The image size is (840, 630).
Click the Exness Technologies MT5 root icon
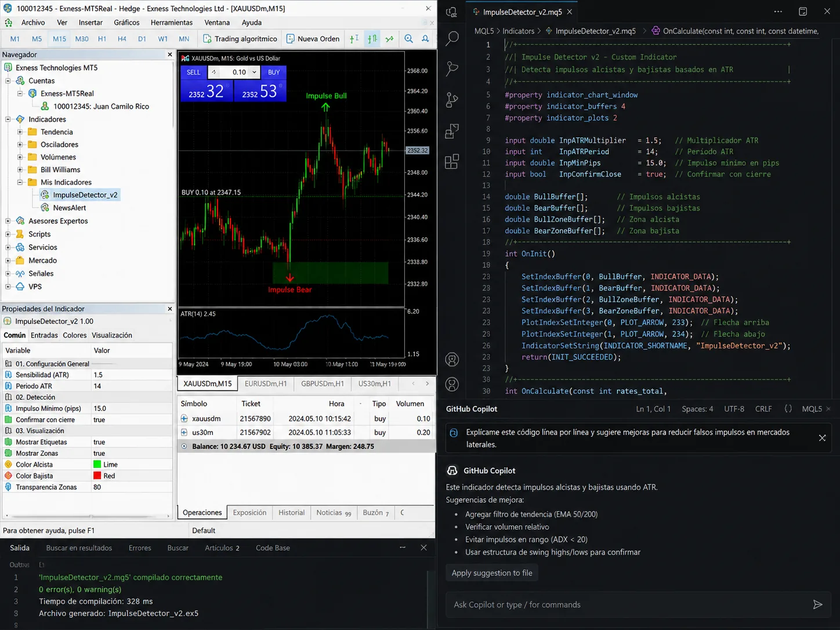8,68
